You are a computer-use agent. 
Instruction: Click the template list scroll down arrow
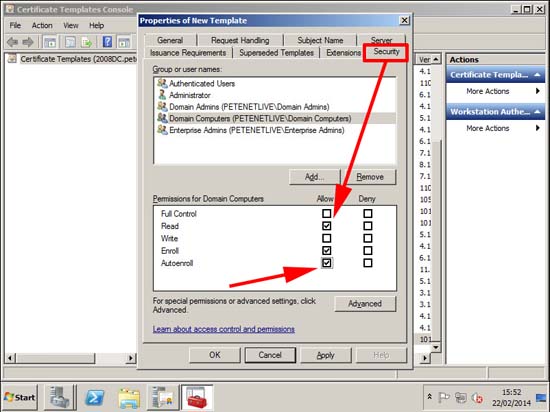click(x=436, y=347)
